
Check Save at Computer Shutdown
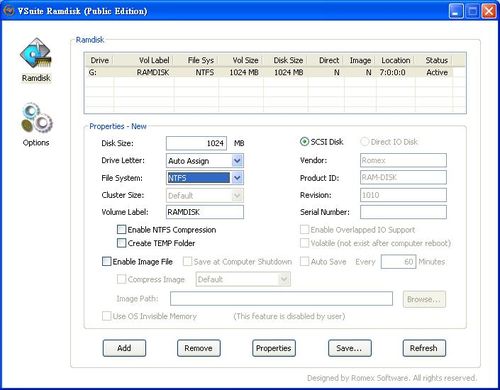point(187,261)
